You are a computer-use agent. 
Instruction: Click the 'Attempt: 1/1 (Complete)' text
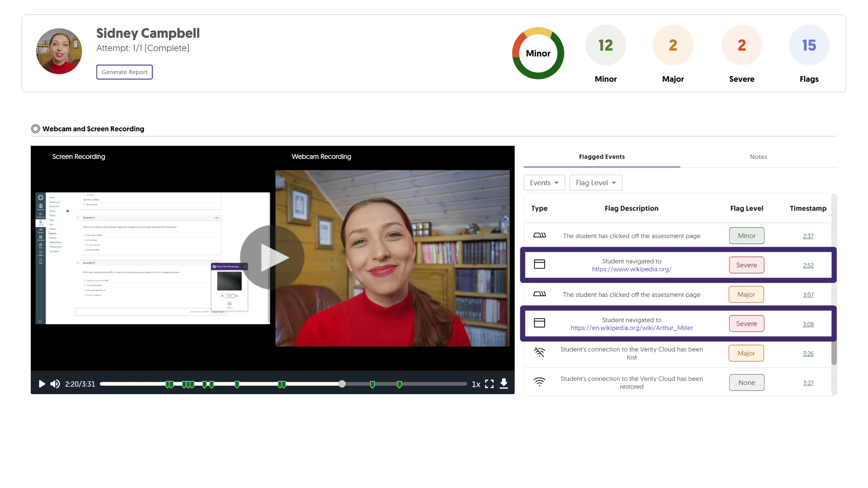(143, 48)
